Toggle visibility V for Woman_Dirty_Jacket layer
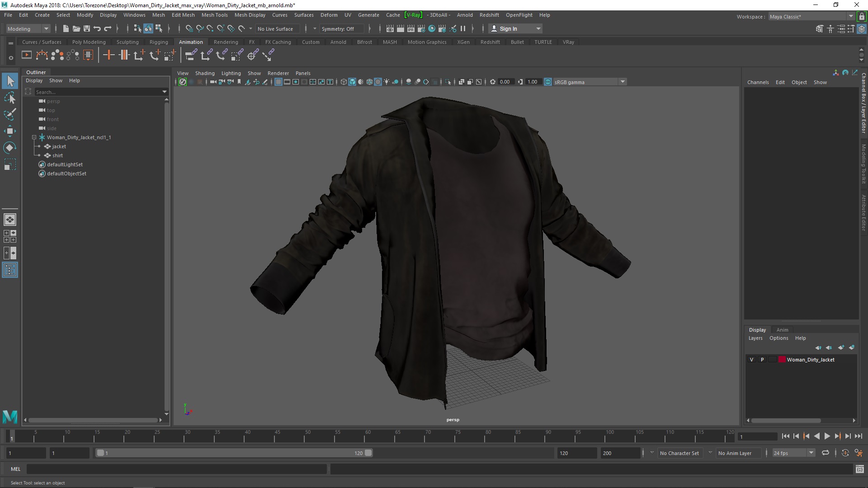The height and width of the screenshot is (488, 868). pos(752,359)
